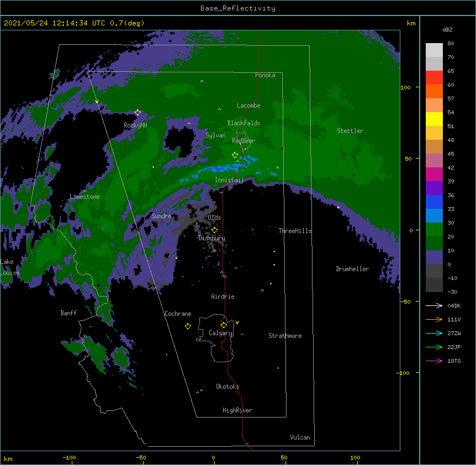476x465 pixels.
Task: Click the Strathmore town label
Action: click(x=285, y=336)
